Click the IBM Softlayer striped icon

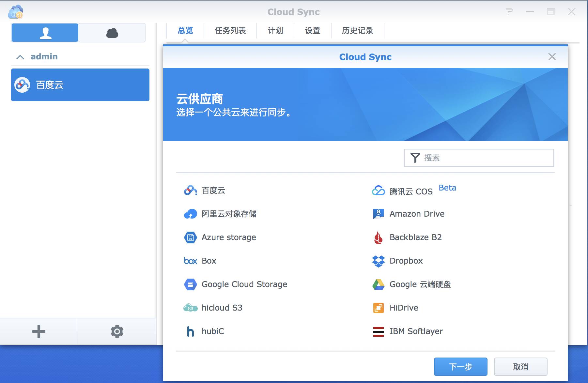[x=379, y=331]
